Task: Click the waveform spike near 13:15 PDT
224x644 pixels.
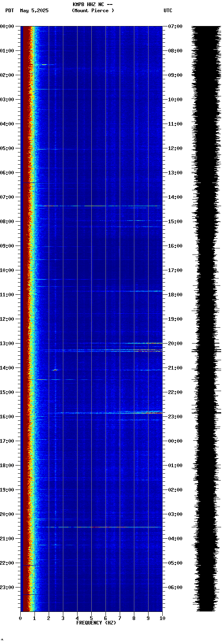Action: point(206,350)
